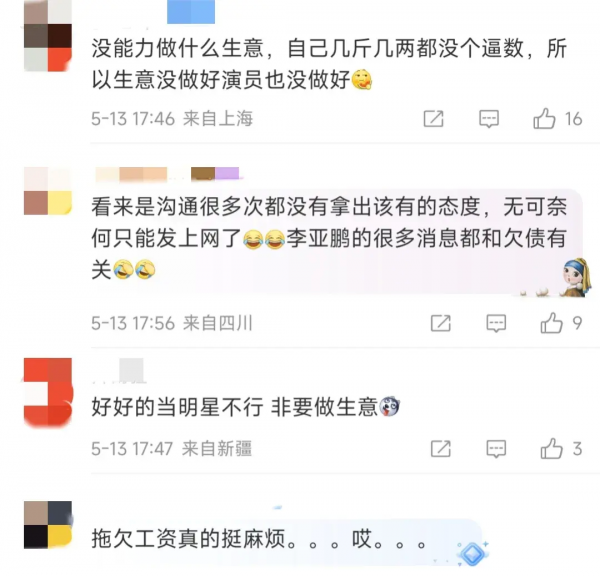Screen dimensions: 600x576
Task: Tap the comment text mentioning 李亚鹏
Action: click(329, 238)
